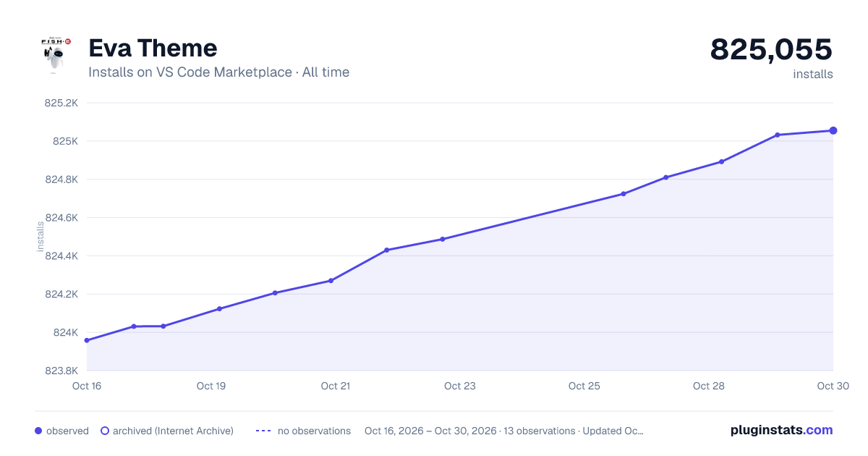Click the archived legend hollow circle icon
868x456 pixels.
104,431
